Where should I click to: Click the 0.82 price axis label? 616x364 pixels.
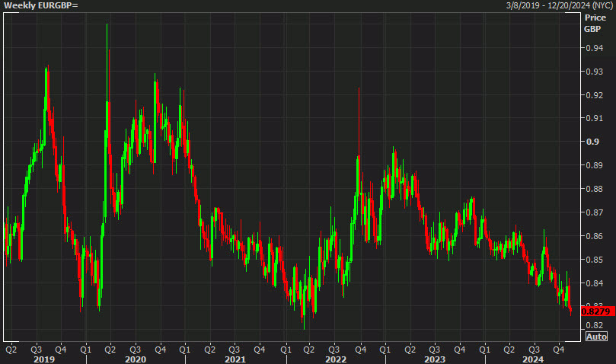[595, 325]
